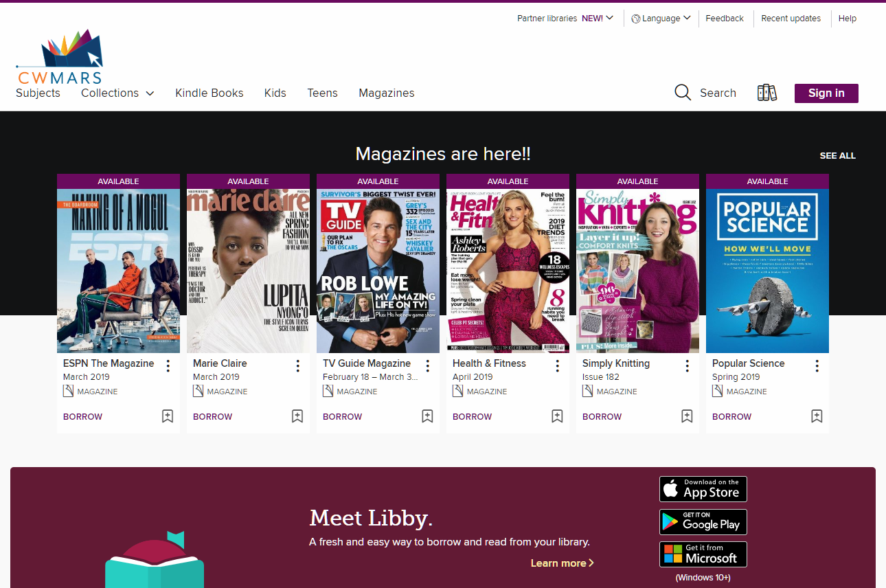The height and width of the screenshot is (588, 886).
Task: Toggle wish list bookmark for TV Guide Magazine
Action: (x=427, y=416)
